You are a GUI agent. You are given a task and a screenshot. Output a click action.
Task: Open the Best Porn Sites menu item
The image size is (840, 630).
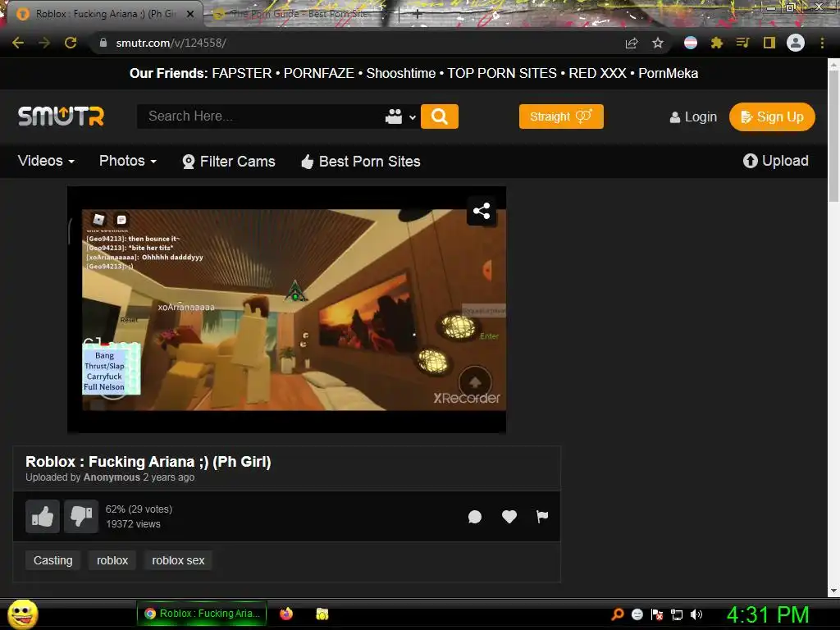pyautogui.click(x=361, y=162)
